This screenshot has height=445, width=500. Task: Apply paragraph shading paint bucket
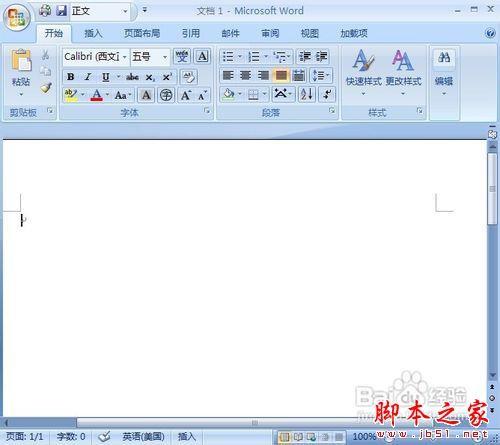click(229, 94)
